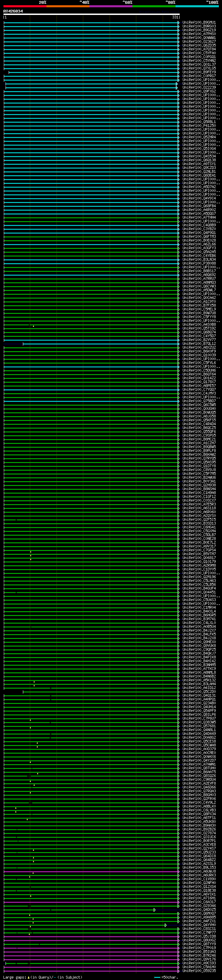The width and height of the screenshot is (222, 980).
Task: Select the UniRef100_A7PHS0 label
Action: [x=199, y=34]
